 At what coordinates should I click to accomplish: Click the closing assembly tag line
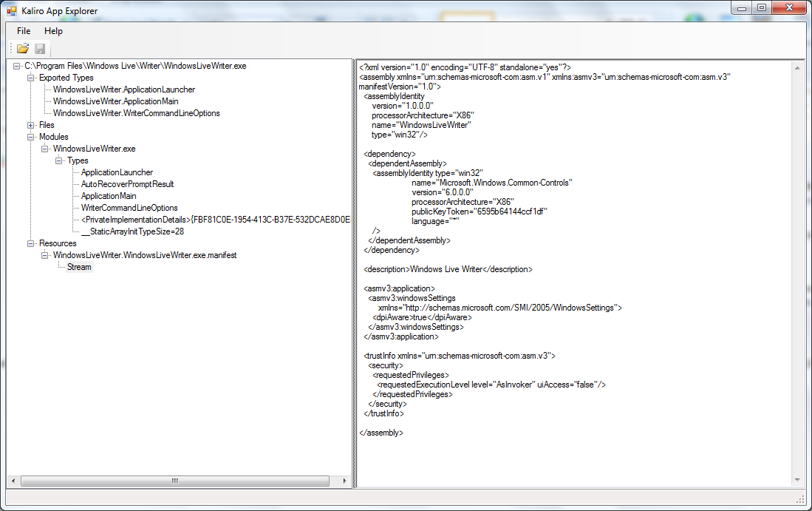(x=381, y=433)
